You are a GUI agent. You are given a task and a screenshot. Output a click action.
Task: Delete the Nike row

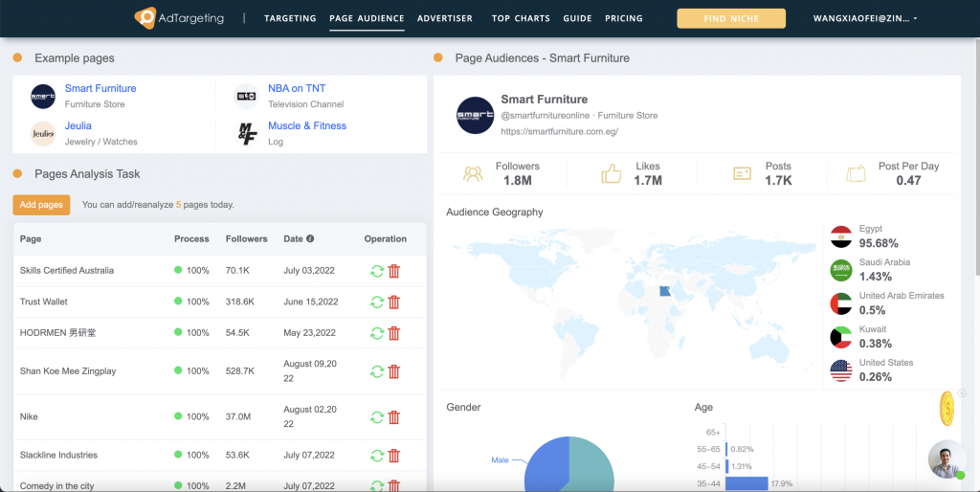click(393, 417)
